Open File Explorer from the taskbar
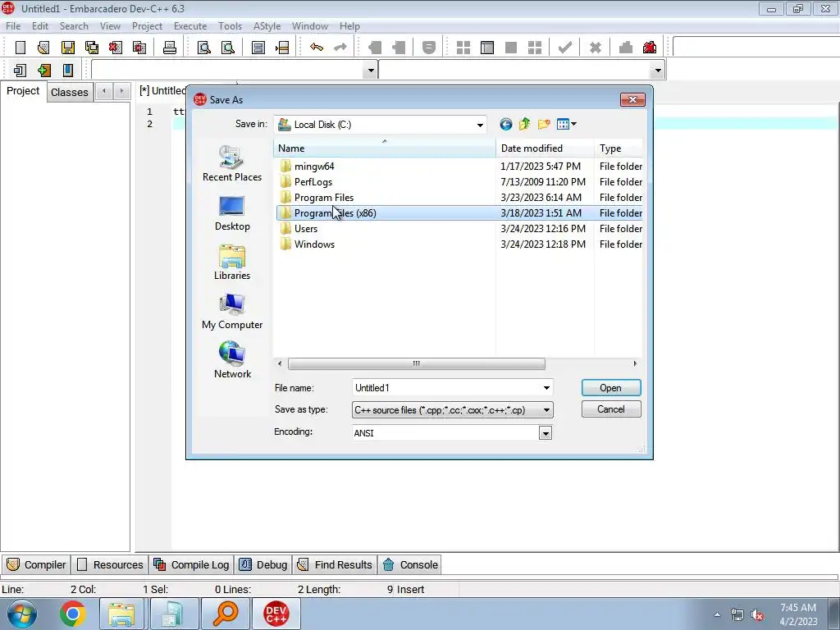Screen dimensions: 840x630 [122, 614]
